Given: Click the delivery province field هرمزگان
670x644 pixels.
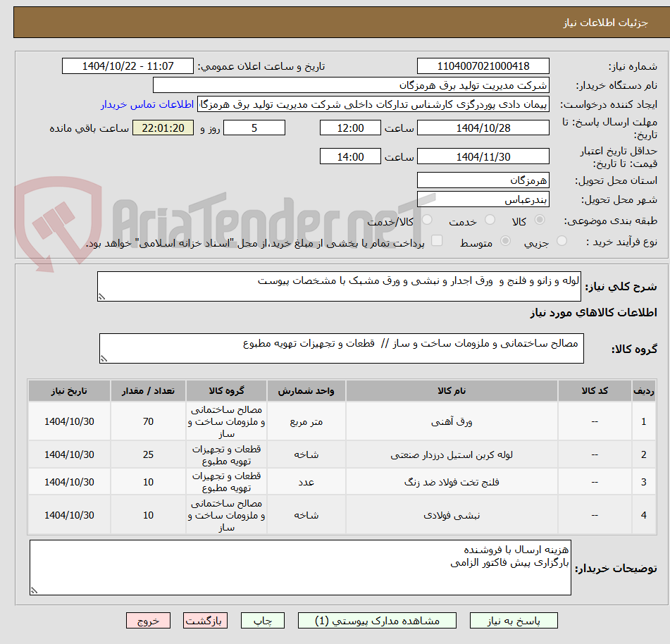Looking at the screenshot, I should point(483,180).
